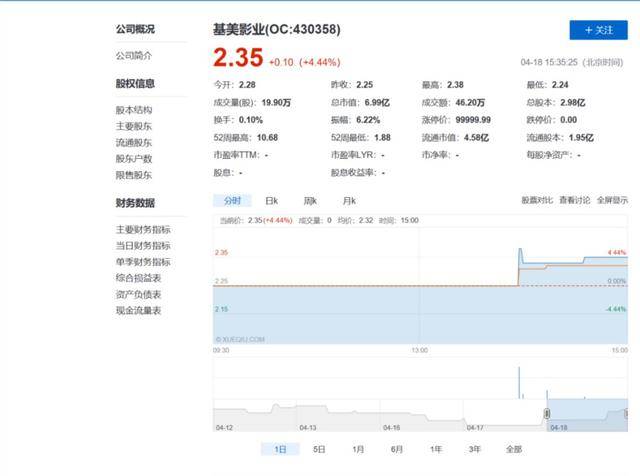Click the +4.44% change value in header
The width and height of the screenshot is (640, 476).
[320, 62]
